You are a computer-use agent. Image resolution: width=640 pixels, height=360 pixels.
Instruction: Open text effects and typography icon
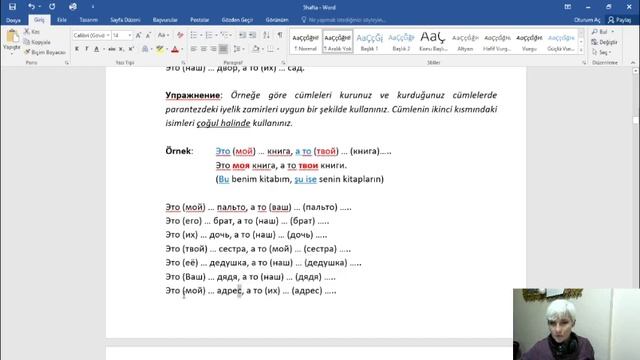point(145,49)
